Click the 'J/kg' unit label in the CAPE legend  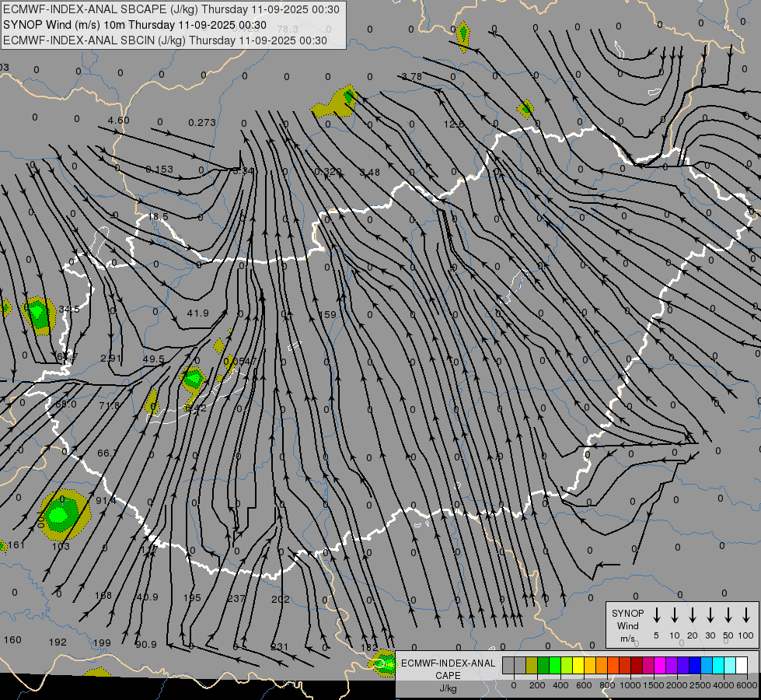click(x=448, y=688)
